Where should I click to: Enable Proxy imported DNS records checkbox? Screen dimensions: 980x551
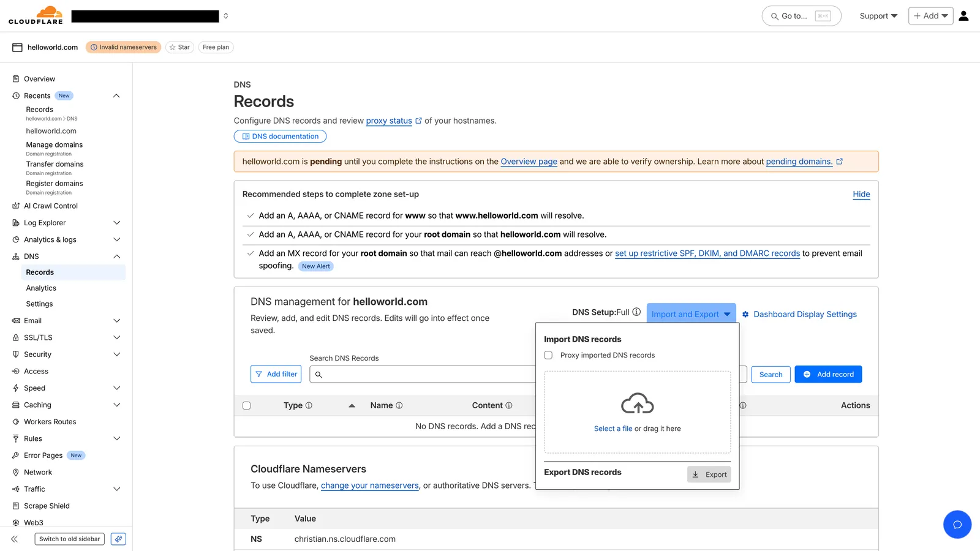(x=548, y=355)
